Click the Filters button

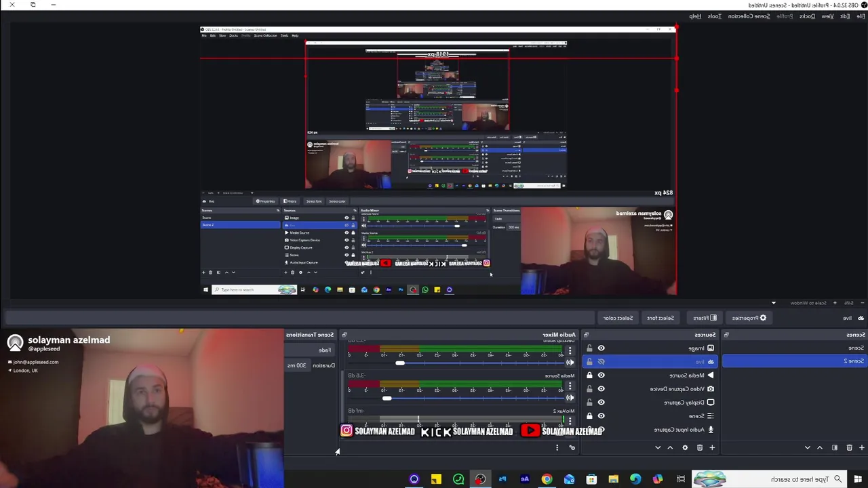click(705, 318)
